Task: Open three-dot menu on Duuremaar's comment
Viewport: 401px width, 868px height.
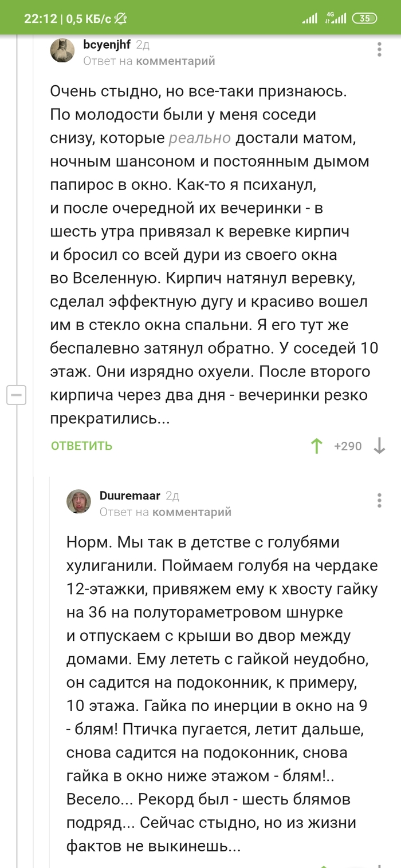Action: [379, 500]
